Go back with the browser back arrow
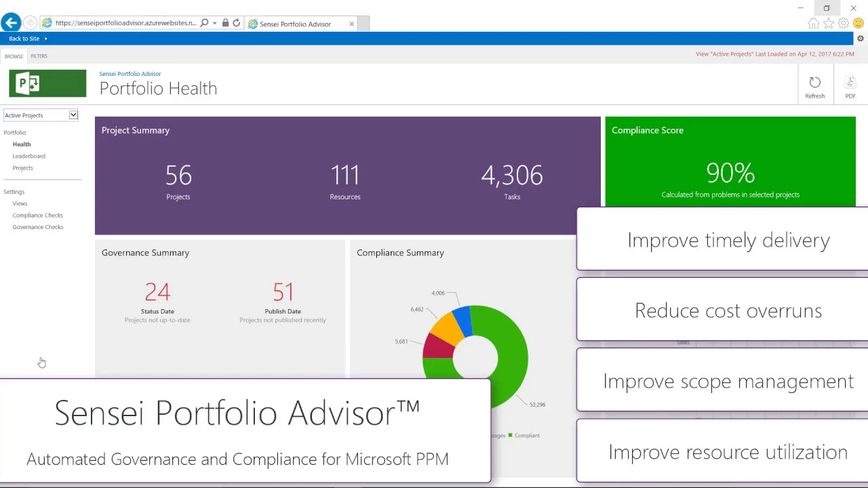868x488 pixels. tap(10, 23)
